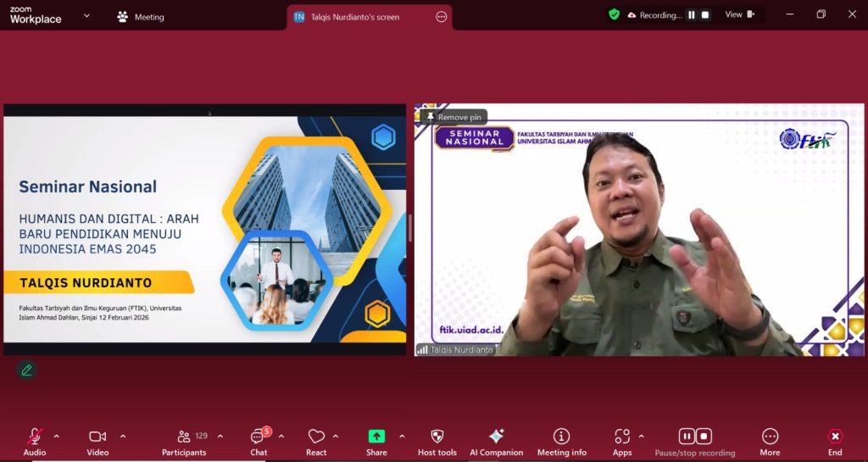Pause the recording in the top bar

point(691,15)
